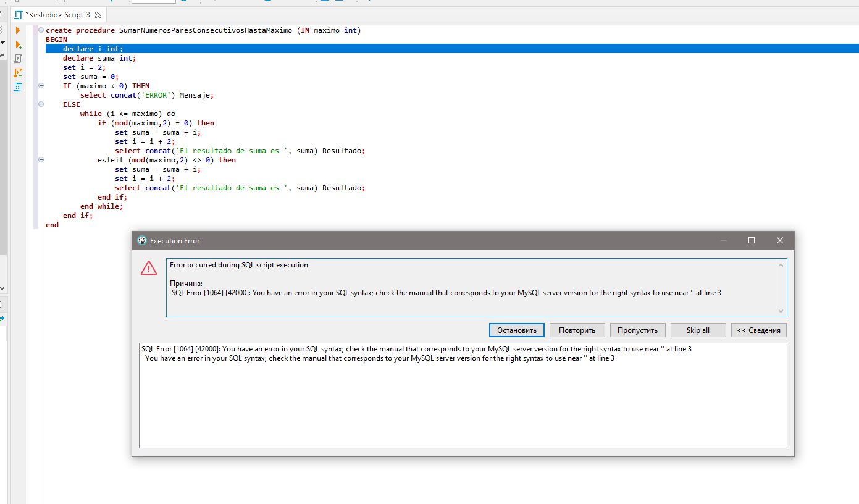Collapse the ELSE code block

tap(41, 104)
